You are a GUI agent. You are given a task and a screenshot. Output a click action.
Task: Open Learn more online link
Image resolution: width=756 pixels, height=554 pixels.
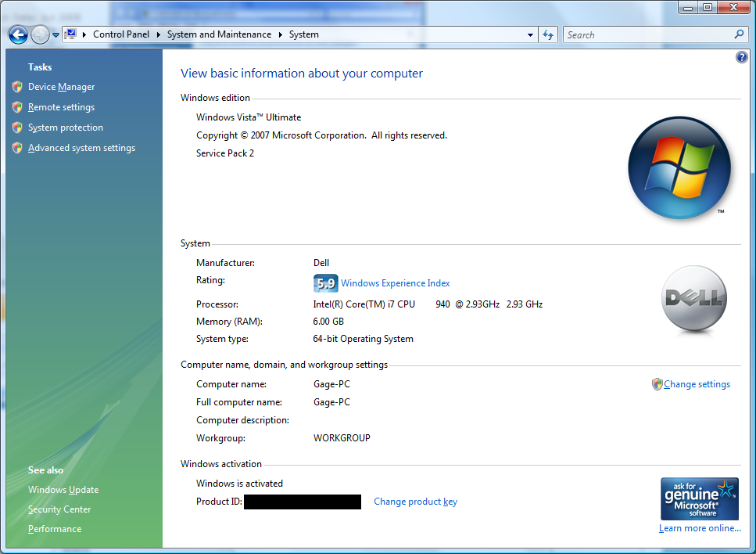700,528
